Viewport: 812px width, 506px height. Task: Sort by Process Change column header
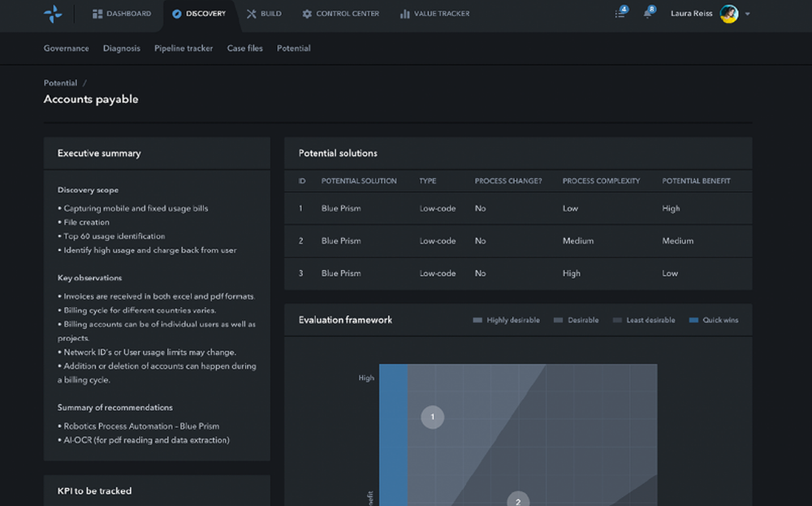point(508,181)
